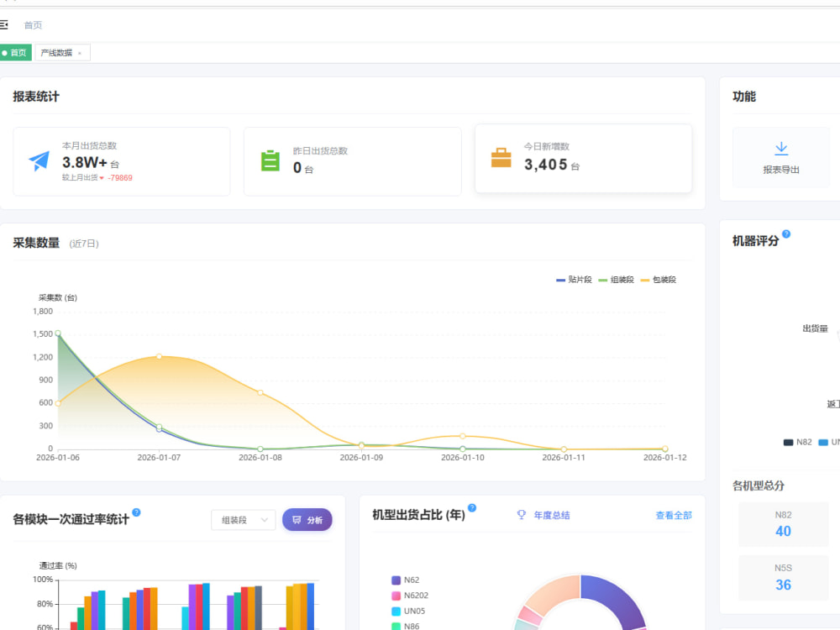
Task: Click the green clipboard icon
Action: point(270,160)
